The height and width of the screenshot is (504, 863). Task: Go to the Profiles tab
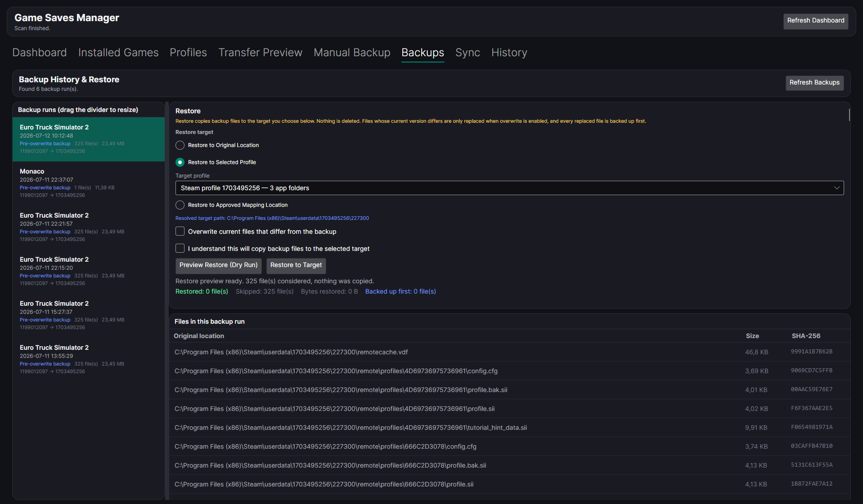point(188,53)
